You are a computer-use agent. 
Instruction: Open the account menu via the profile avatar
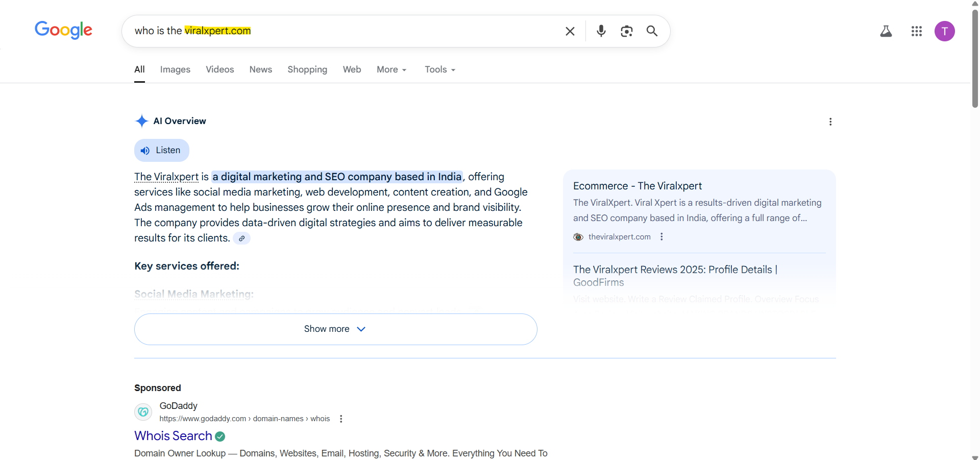[x=945, y=31]
